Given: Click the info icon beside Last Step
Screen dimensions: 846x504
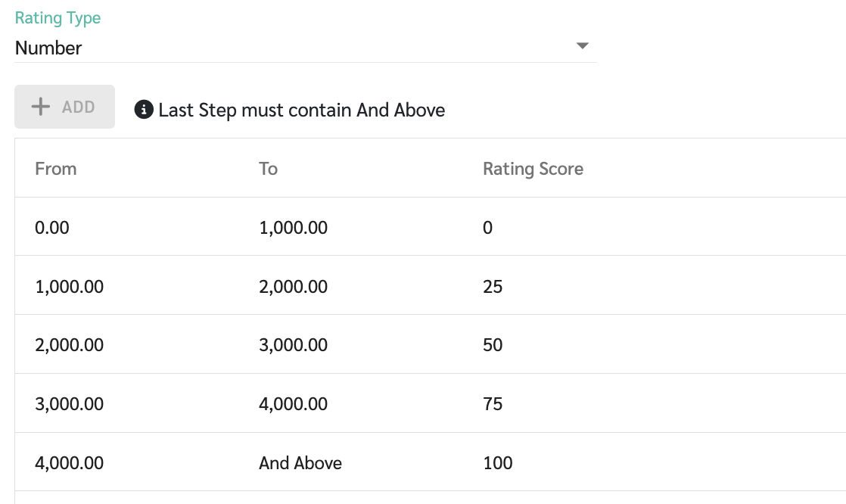Looking at the screenshot, I should [x=144, y=110].
